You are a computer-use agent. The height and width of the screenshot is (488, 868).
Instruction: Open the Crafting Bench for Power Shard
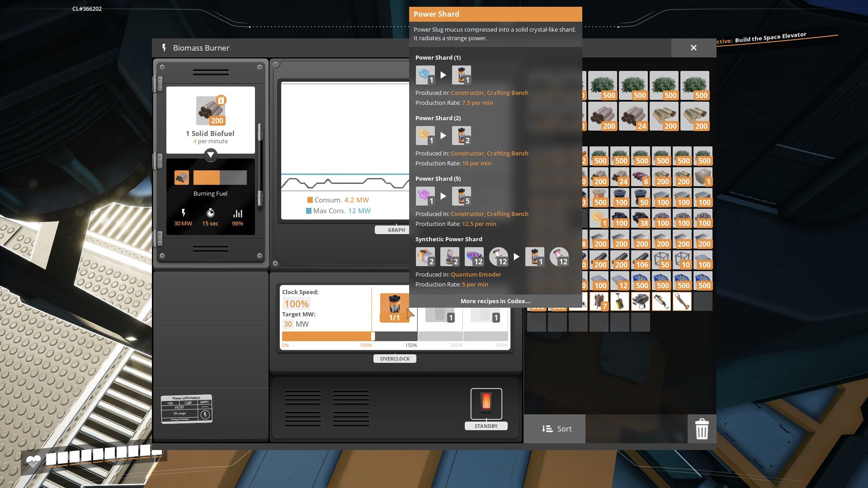[x=507, y=92]
